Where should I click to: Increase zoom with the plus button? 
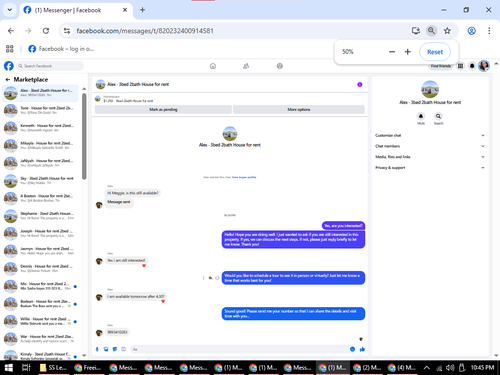pos(407,52)
